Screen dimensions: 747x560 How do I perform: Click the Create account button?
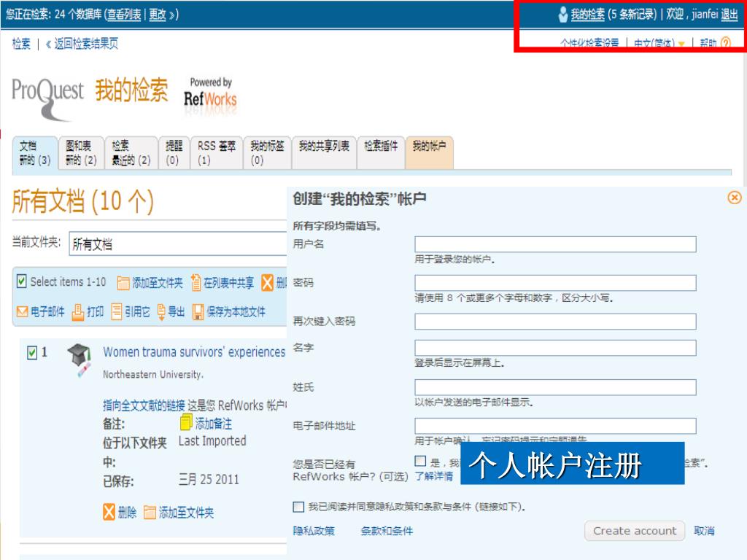click(x=635, y=531)
